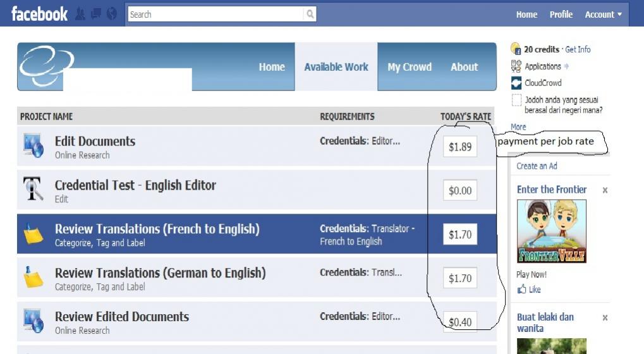The width and height of the screenshot is (644, 354).
Task: Click the search magnifier button
Action: pos(310,15)
